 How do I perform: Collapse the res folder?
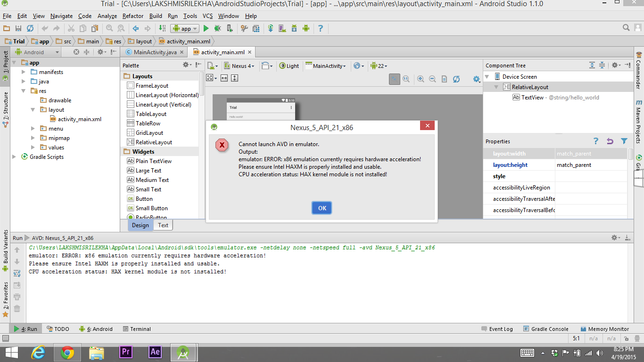click(x=24, y=91)
